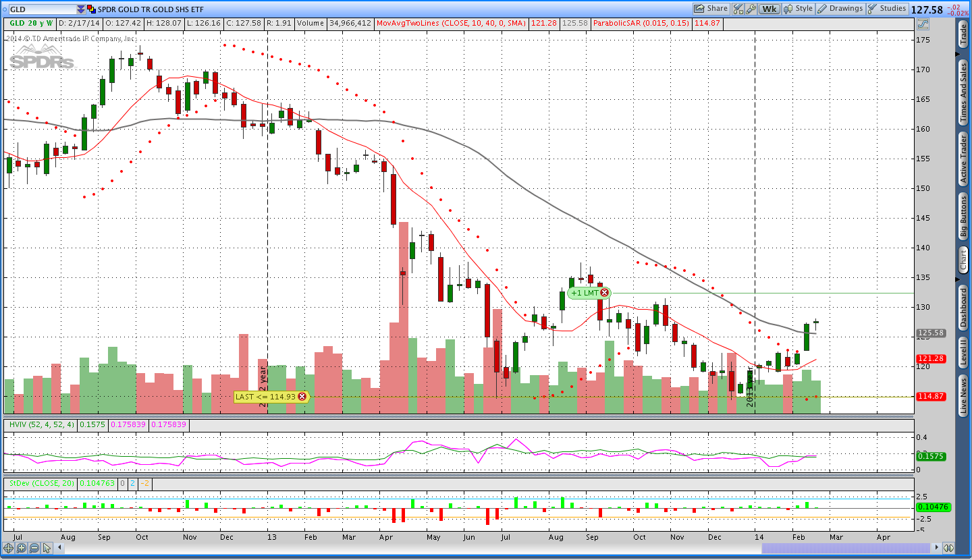The height and width of the screenshot is (560, 972).
Task: Click the zoom out magnifier icon
Action: 34,548
